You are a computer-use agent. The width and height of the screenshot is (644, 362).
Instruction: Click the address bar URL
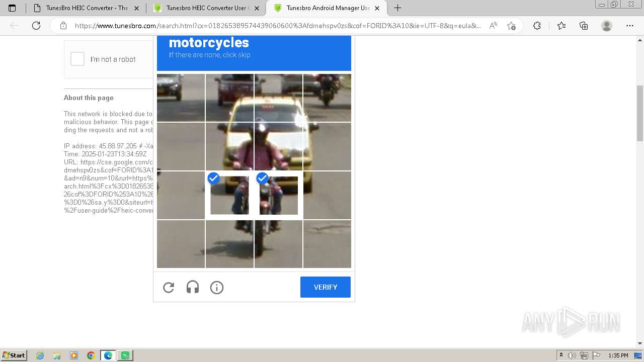coord(278,26)
